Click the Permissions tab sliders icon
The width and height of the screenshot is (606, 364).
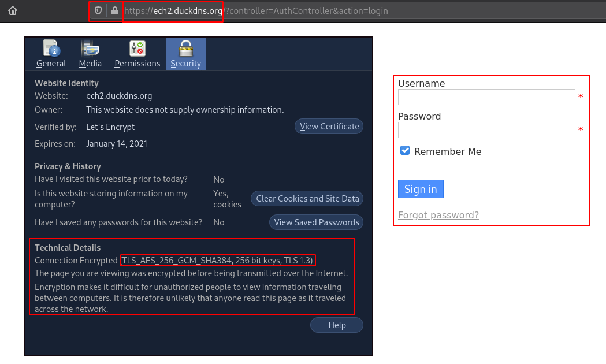pos(137,49)
